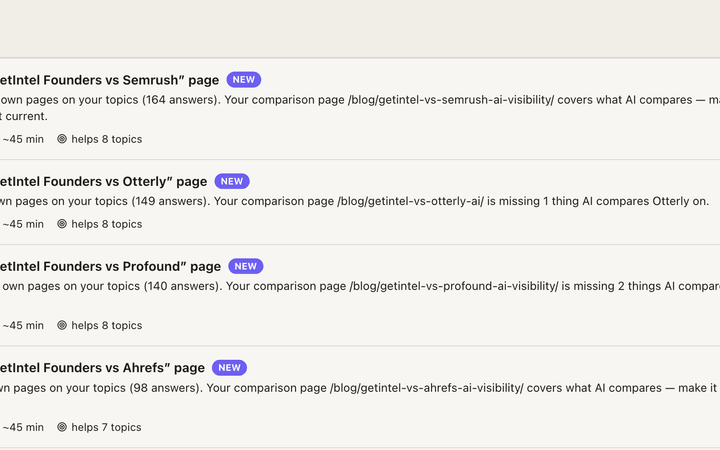Click the "is missing 2 things" text in the Profound row
The image size is (720, 450).
(612, 287)
